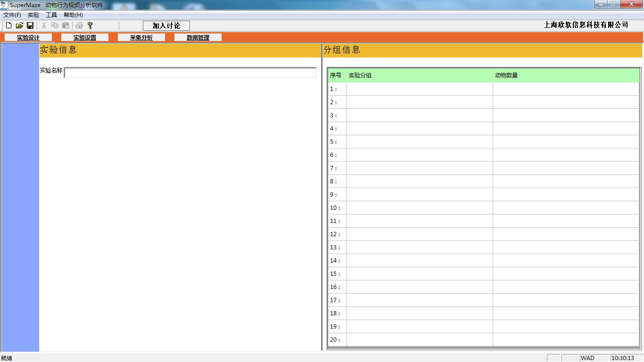Click the Cut scissors toolbar icon
The width and height of the screenshot is (644, 362).
click(x=44, y=25)
